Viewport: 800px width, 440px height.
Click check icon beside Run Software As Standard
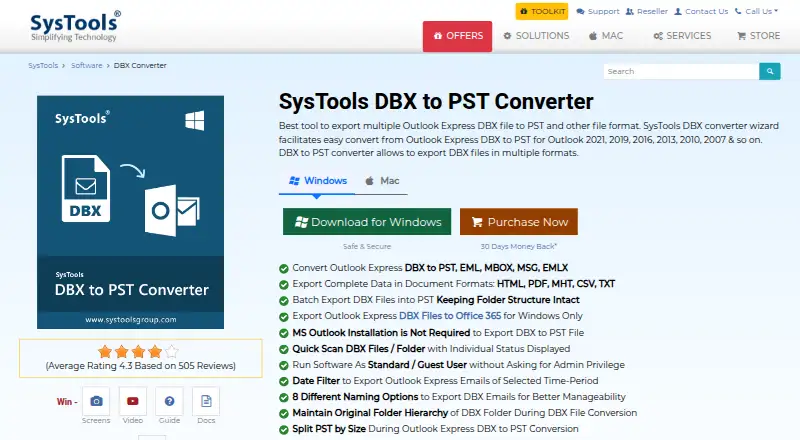pos(284,365)
